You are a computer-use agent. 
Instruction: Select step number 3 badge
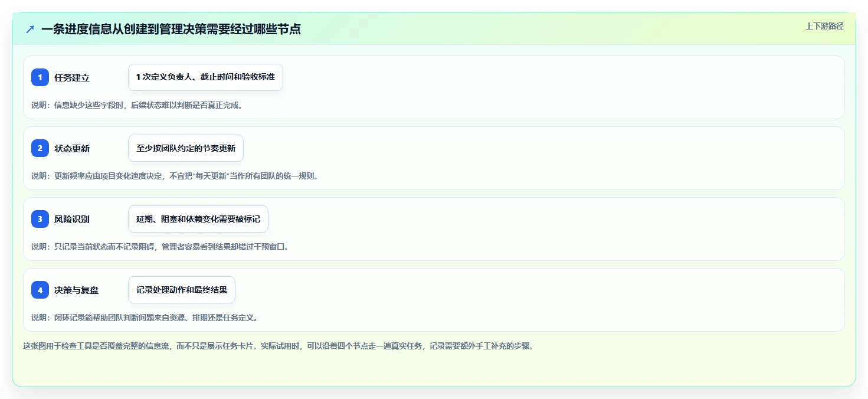point(40,219)
